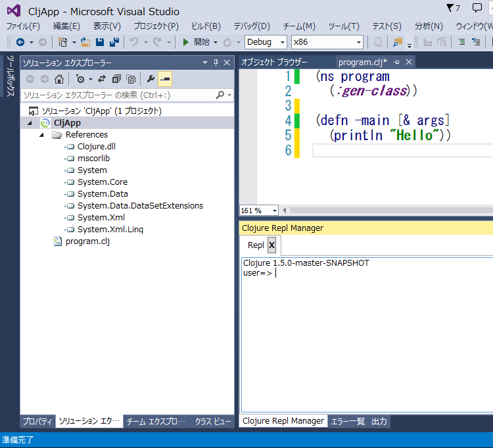493x448 pixels.
Task: Click the Find in Files toolbar icon
Action: 398,42
